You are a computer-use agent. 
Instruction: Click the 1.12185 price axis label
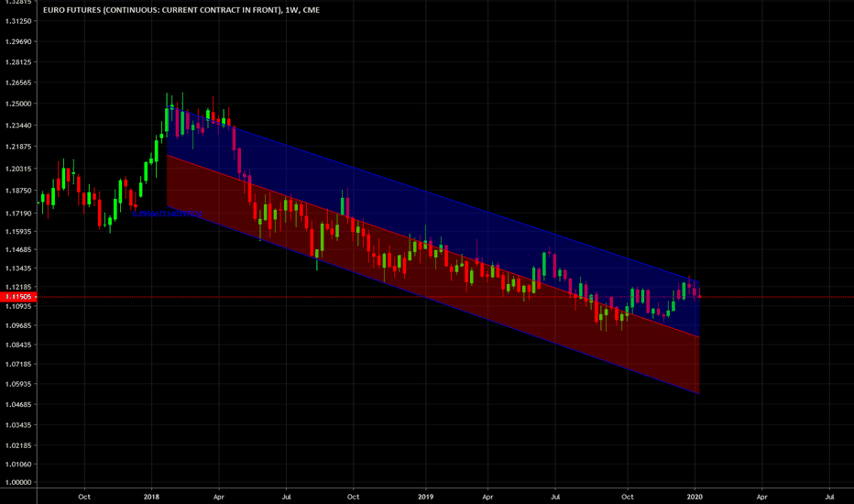[x=18, y=287]
